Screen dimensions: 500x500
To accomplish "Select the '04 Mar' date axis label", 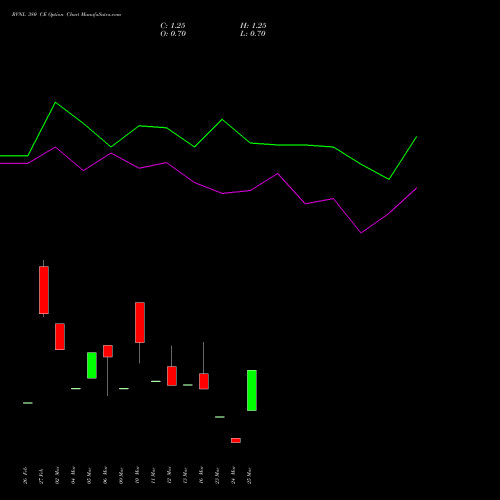I will pos(73,476).
